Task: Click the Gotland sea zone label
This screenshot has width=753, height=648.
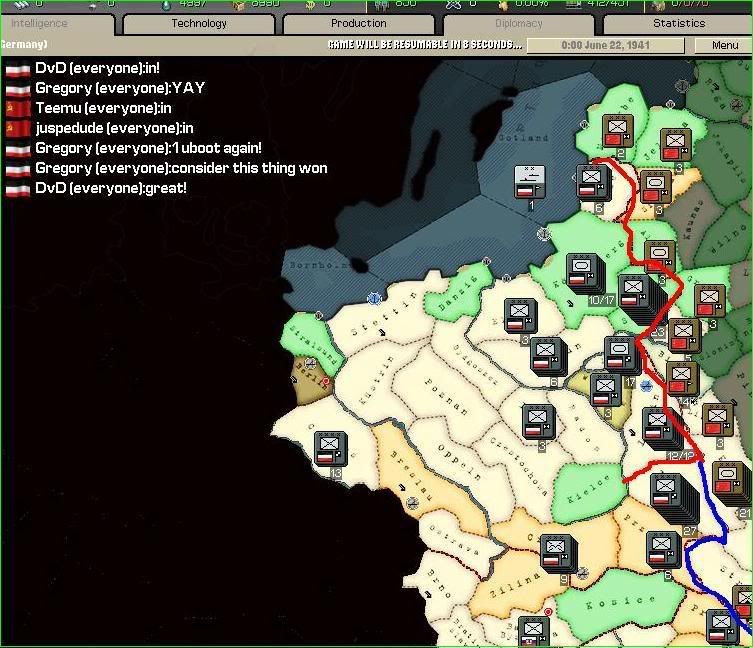Action: 523,138
